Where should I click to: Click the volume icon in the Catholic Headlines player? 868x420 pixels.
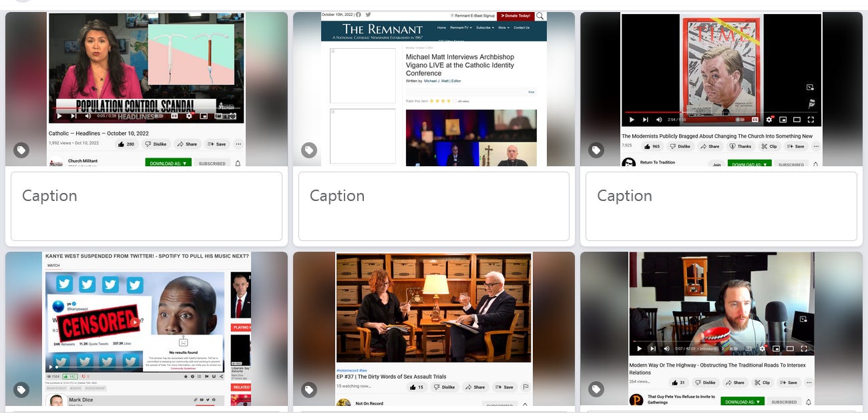(87, 116)
